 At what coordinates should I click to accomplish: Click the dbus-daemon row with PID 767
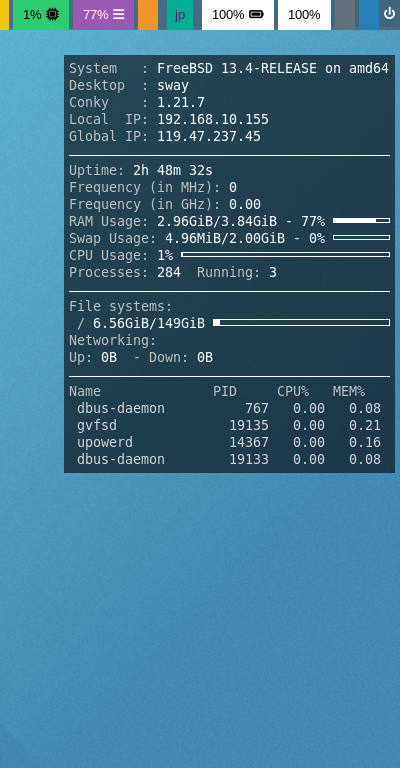pyautogui.click(x=229, y=408)
